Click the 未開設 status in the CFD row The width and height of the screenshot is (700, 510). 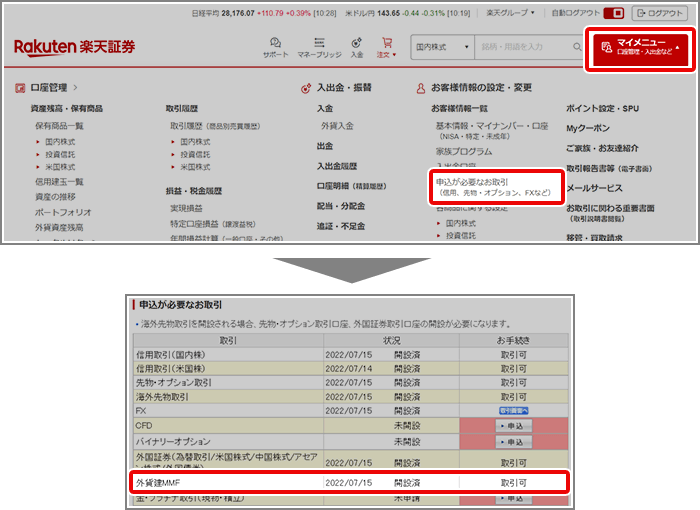tap(407, 426)
